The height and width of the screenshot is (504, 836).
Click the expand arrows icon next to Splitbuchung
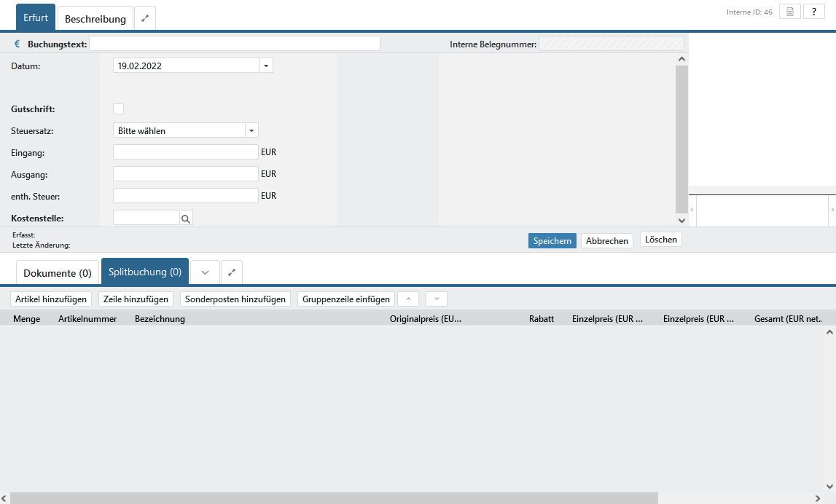[232, 272]
